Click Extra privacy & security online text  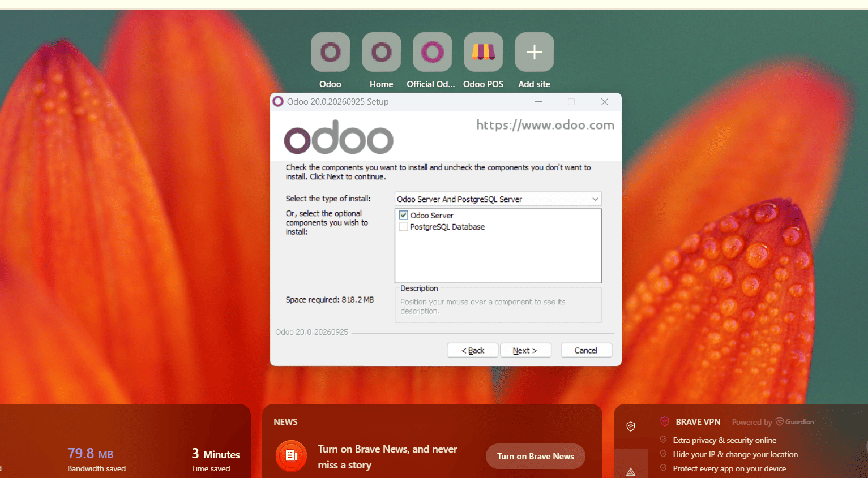[725, 440]
